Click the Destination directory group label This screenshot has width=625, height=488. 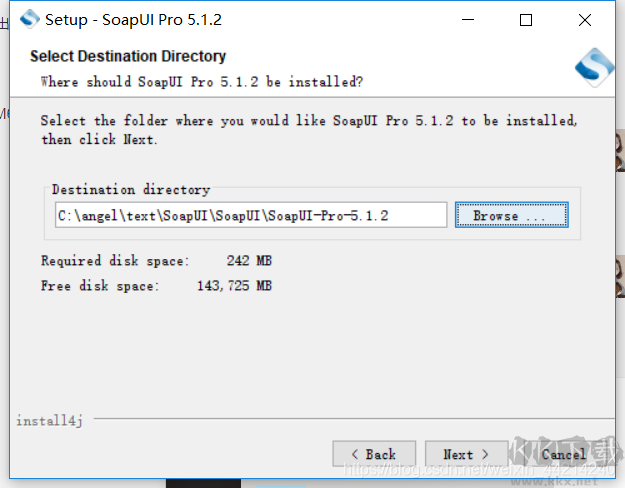pos(131,189)
